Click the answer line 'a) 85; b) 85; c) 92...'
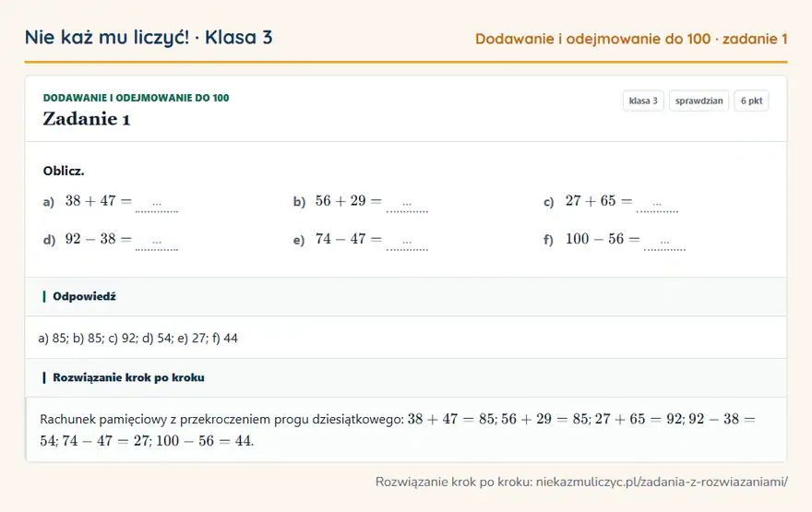 tap(137, 338)
